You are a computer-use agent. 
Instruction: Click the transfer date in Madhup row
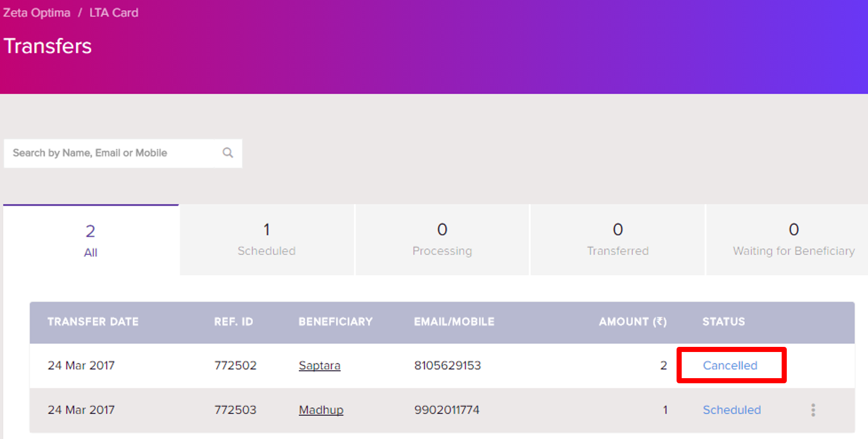[81, 410]
